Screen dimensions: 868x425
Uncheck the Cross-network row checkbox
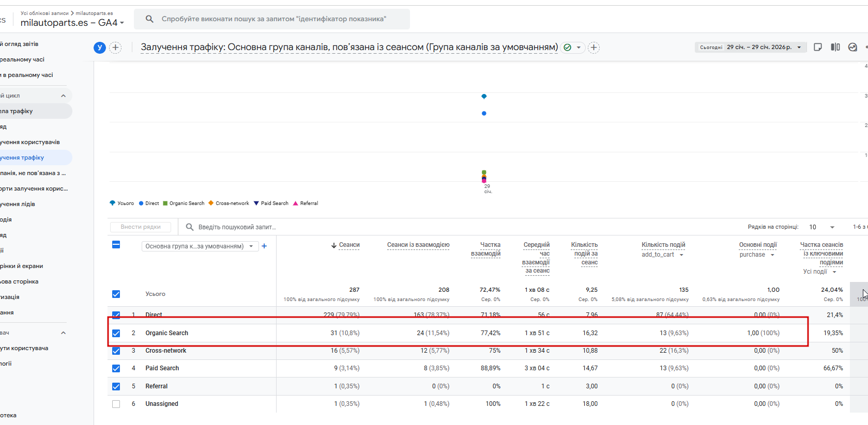coord(116,351)
